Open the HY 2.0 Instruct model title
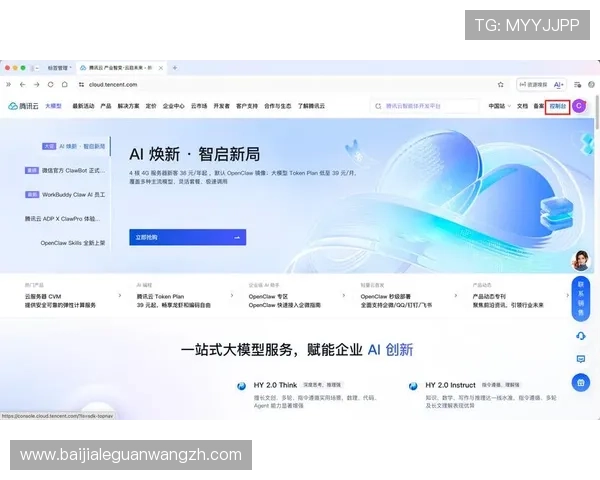This screenshot has height=480, width=600. click(450, 385)
